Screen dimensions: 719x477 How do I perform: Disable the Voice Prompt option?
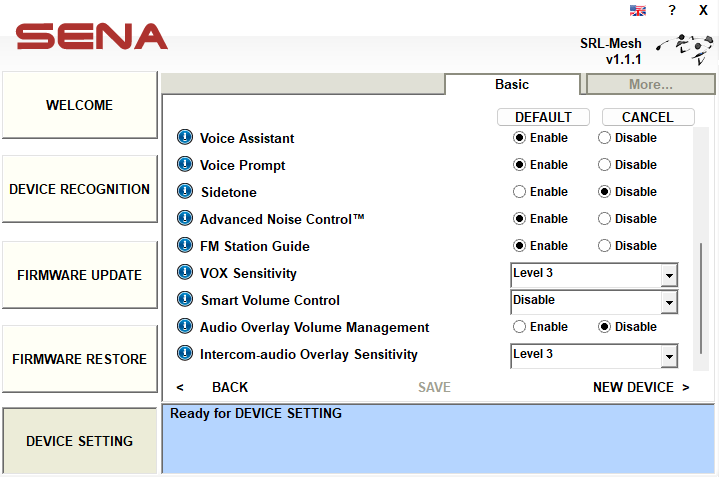pos(605,165)
